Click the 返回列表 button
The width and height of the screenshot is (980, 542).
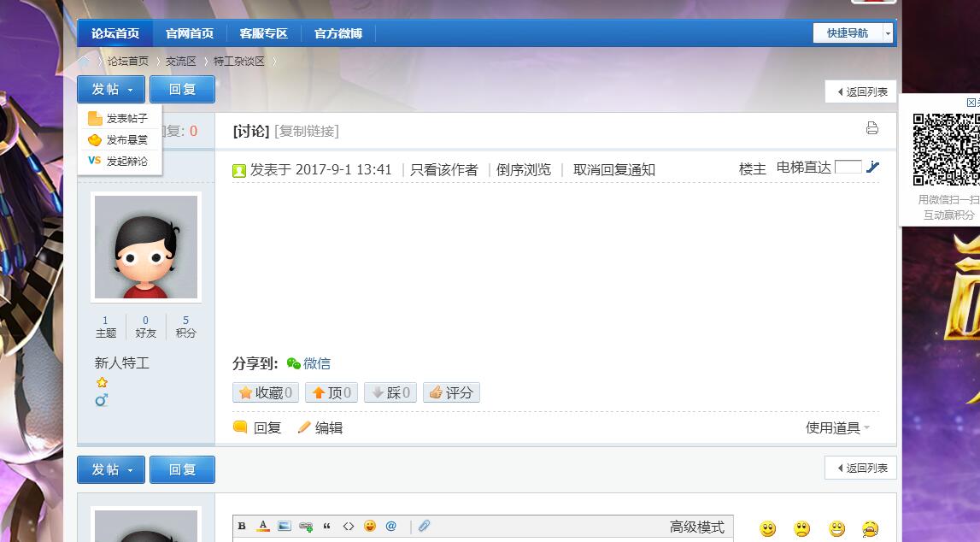(x=860, y=91)
